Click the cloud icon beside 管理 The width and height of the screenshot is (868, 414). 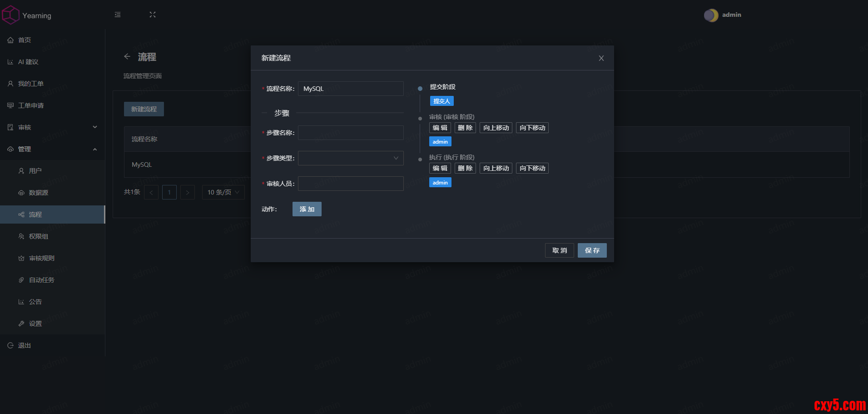[10, 149]
